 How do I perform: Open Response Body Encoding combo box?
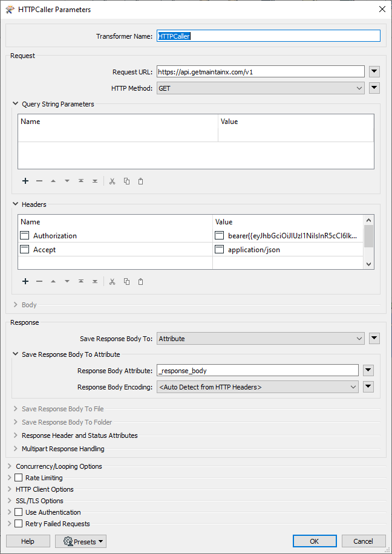pos(257,387)
